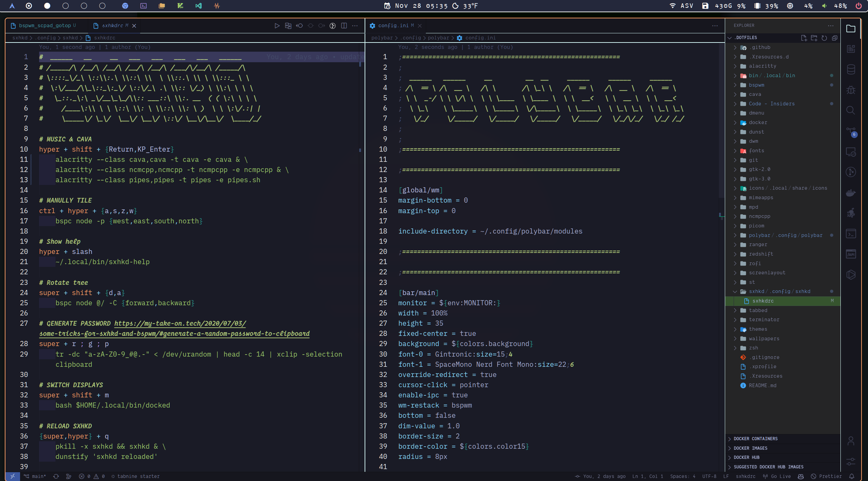This screenshot has width=868, height=481.
Task: Collapse all folders in explorer
Action: point(834,38)
